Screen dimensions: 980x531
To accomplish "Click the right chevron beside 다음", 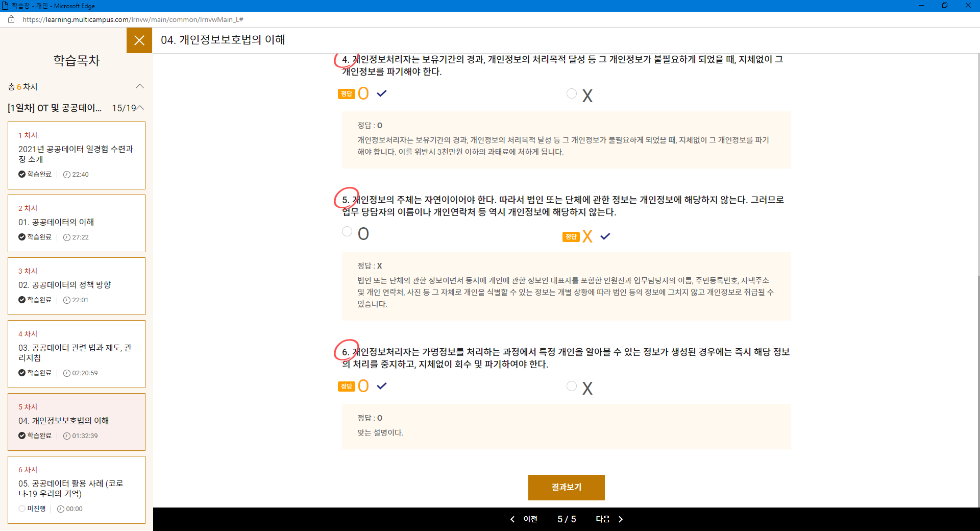I will 621,519.
